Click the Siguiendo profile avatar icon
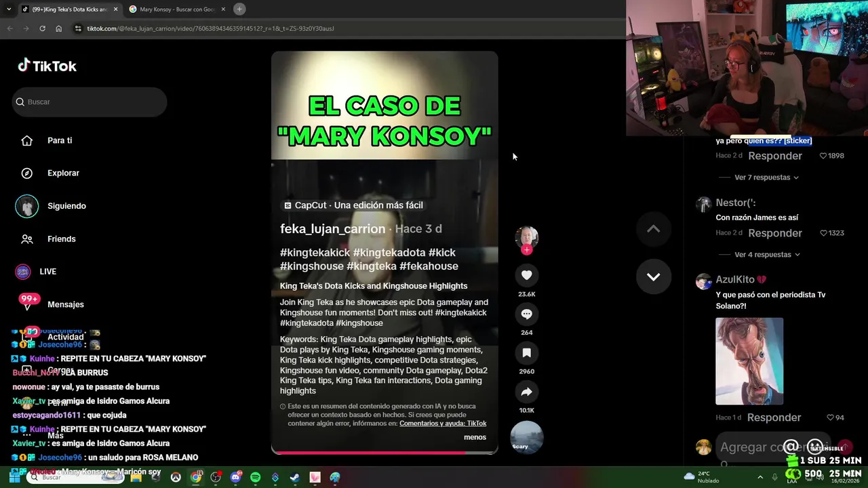868x488 pixels. [27, 206]
